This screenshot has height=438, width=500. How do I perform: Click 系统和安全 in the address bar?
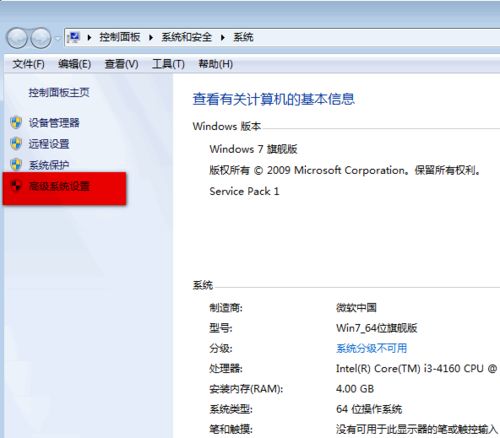pos(186,37)
